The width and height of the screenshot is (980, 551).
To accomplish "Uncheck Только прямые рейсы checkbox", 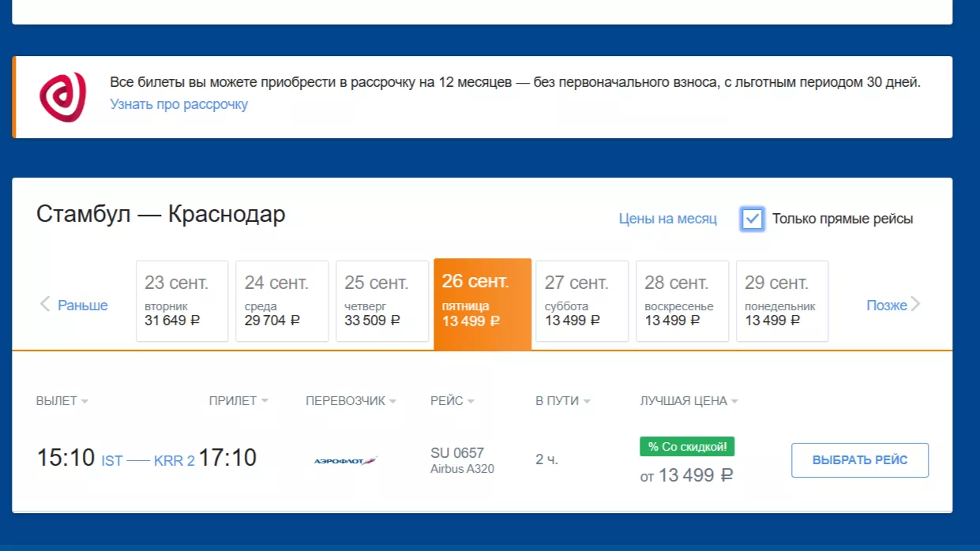I will click(752, 219).
